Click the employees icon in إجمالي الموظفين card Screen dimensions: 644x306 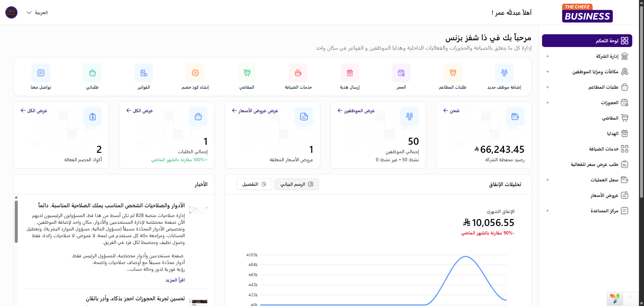(x=410, y=117)
